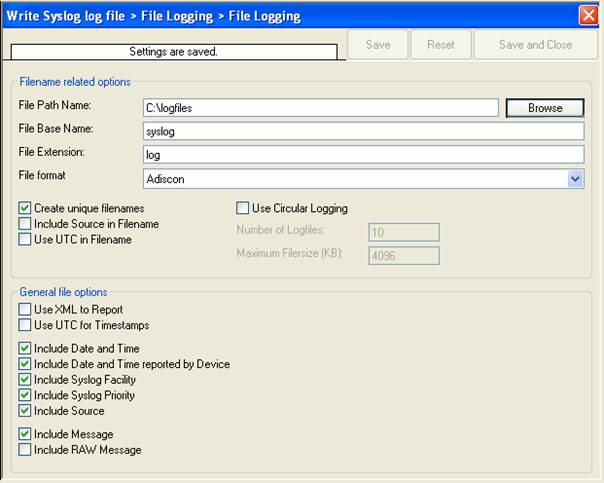604x483 pixels.
Task: Close the File Logging dialog window
Action: 589,15
